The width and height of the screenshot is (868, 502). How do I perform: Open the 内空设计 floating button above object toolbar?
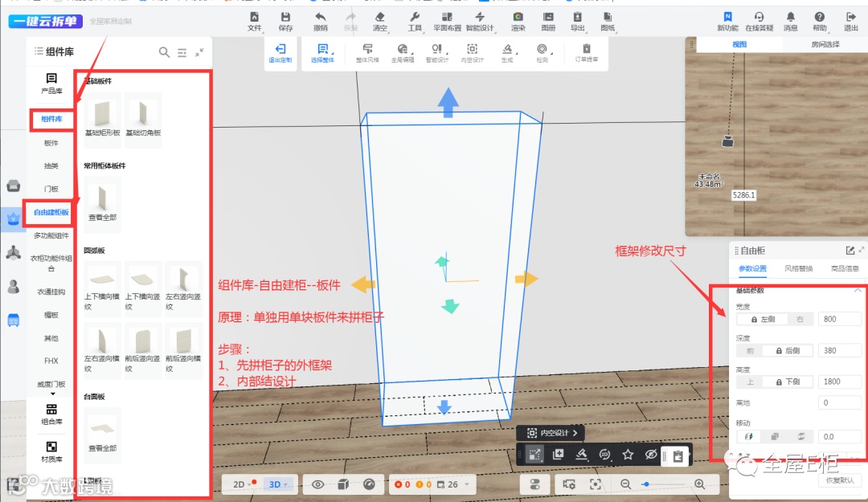pos(552,433)
